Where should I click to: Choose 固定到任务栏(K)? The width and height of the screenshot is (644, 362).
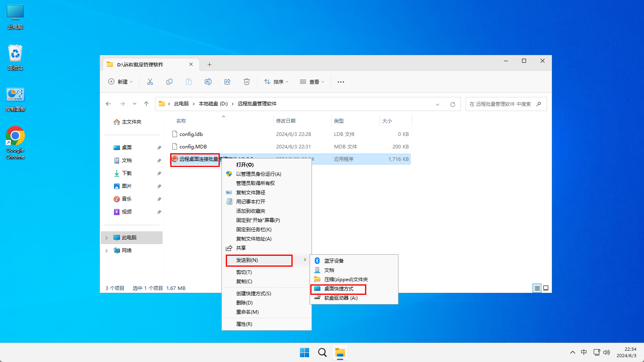[266, 230]
